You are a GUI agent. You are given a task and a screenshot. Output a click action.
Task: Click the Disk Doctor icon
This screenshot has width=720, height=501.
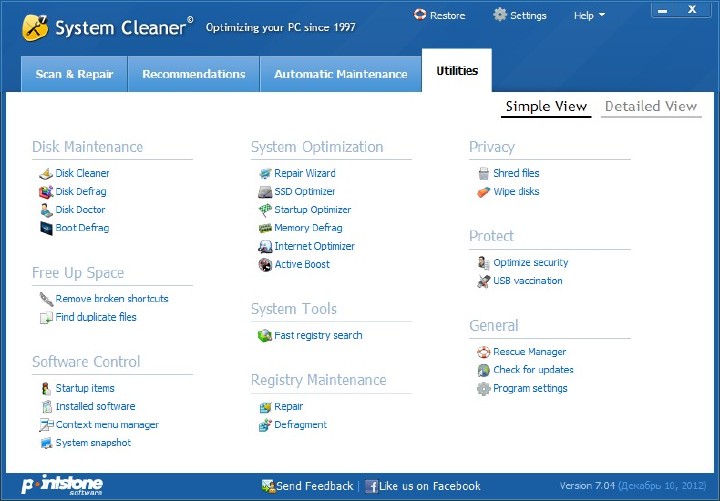[46, 210]
